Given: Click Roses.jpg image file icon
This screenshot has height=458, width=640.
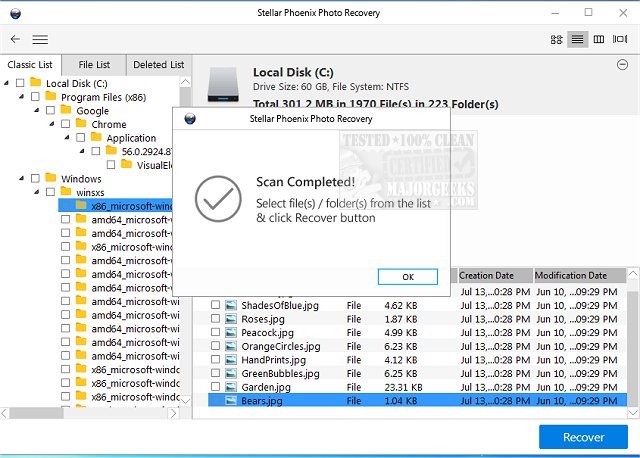Looking at the screenshot, I should (x=231, y=319).
